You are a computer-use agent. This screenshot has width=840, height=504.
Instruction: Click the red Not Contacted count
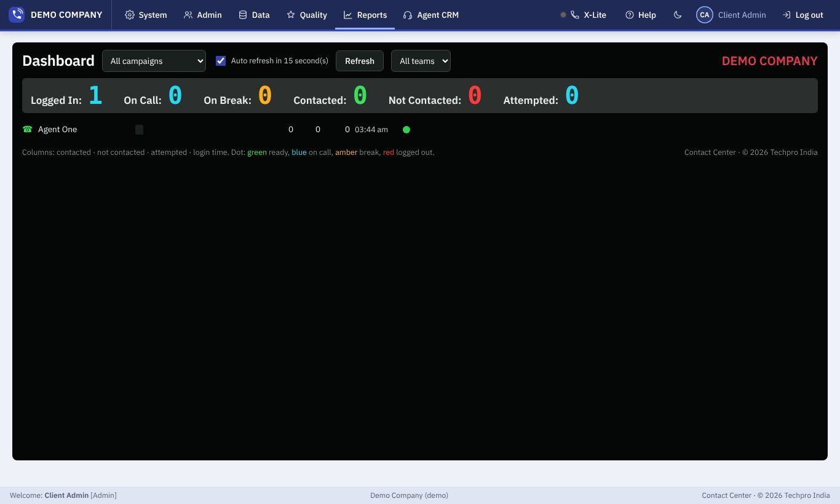[x=475, y=95]
